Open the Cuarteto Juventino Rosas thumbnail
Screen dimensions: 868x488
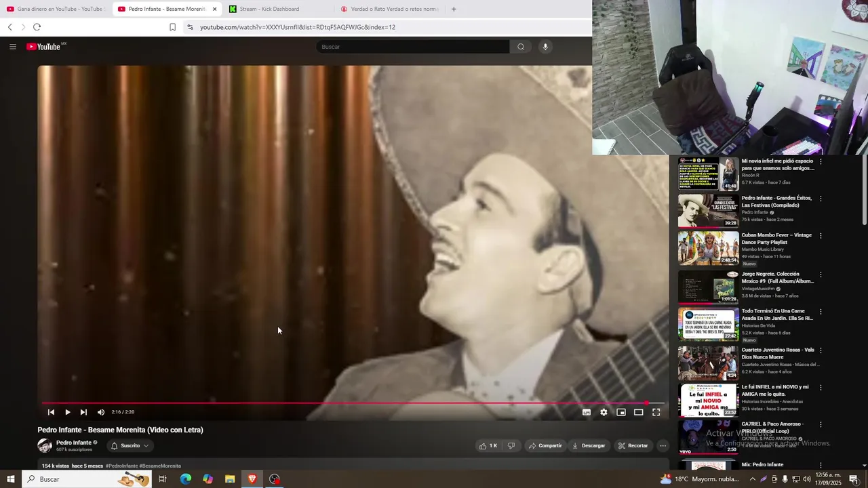pyautogui.click(x=708, y=363)
